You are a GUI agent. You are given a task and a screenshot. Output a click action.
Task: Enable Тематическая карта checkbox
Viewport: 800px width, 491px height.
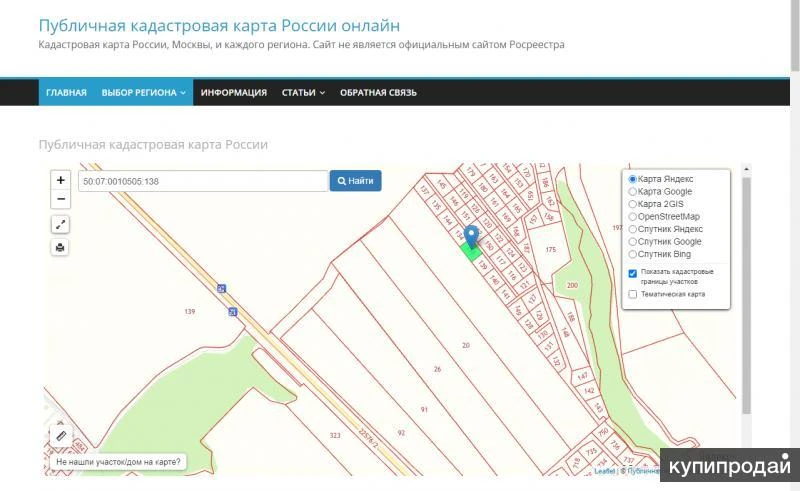click(x=633, y=294)
